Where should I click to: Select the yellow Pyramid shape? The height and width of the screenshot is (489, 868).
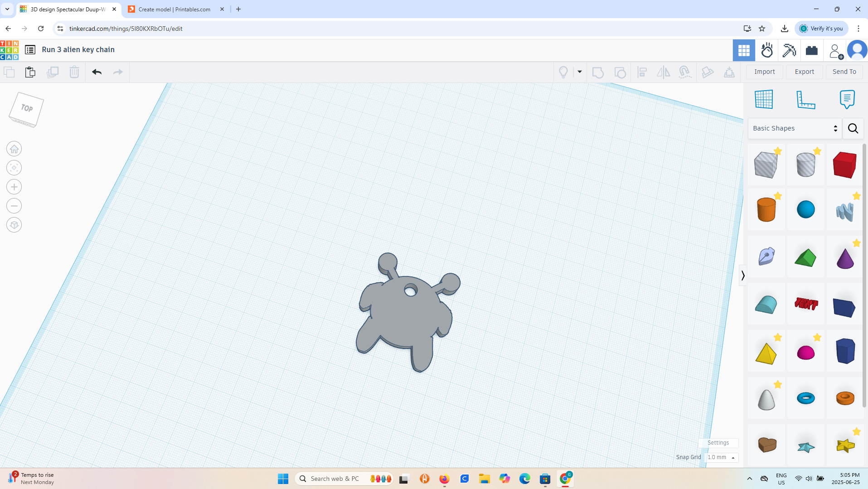[x=766, y=353]
